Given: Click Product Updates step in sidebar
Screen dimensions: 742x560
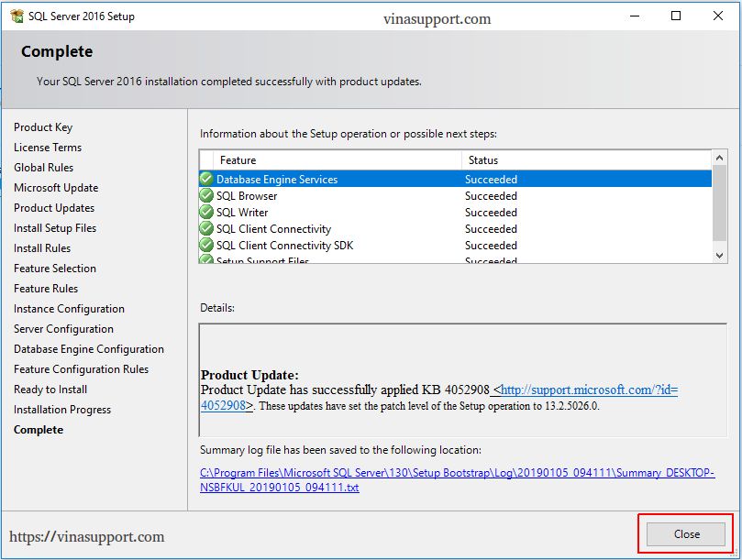Looking at the screenshot, I should tap(54, 208).
